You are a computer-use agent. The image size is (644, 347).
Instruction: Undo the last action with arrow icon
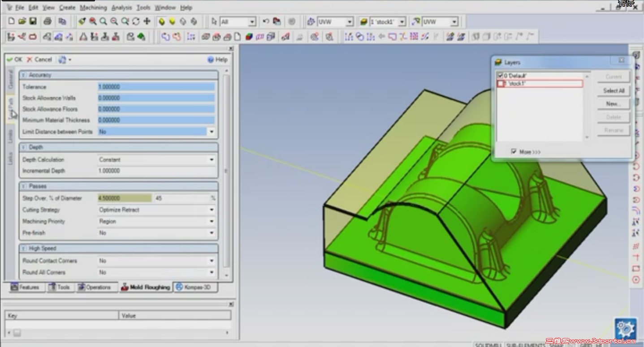pos(266,21)
